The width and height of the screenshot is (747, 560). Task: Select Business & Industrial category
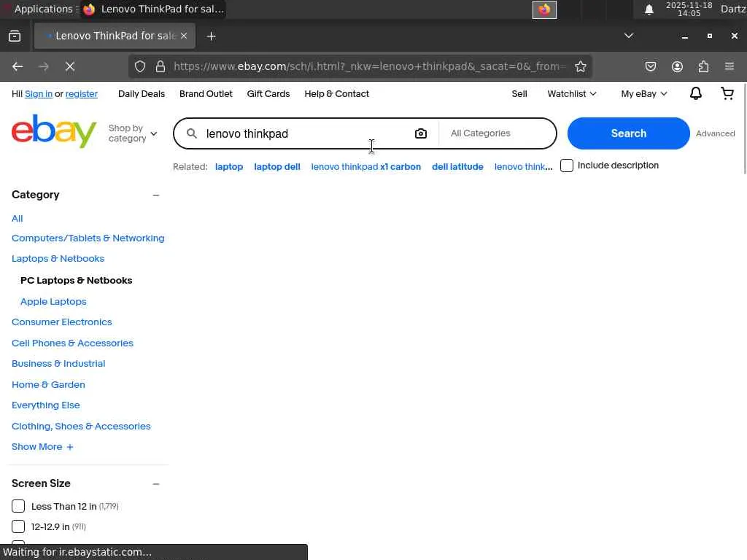tap(58, 364)
